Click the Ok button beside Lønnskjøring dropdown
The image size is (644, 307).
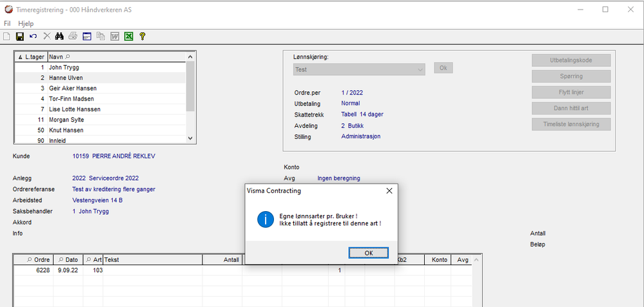pos(443,68)
